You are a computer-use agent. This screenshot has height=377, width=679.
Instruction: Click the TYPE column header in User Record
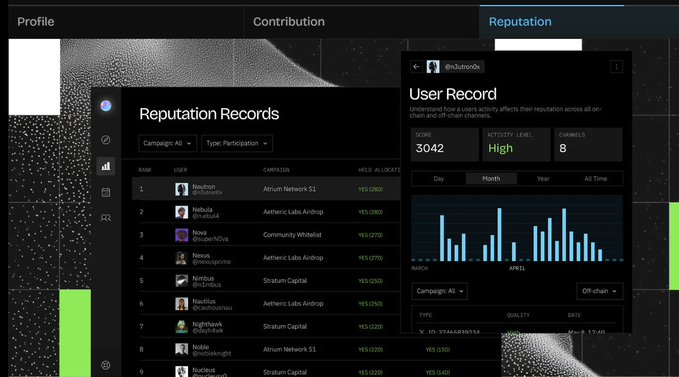point(425,315)
